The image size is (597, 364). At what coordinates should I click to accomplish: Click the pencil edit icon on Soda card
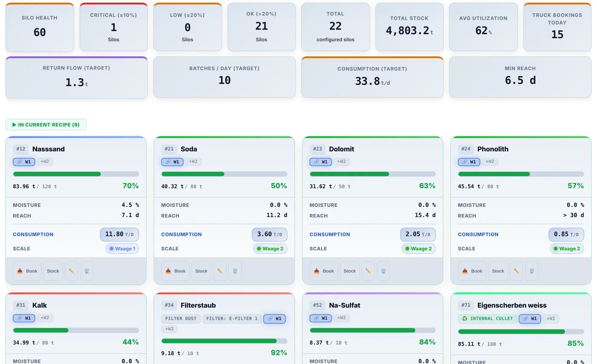[220, 271]
